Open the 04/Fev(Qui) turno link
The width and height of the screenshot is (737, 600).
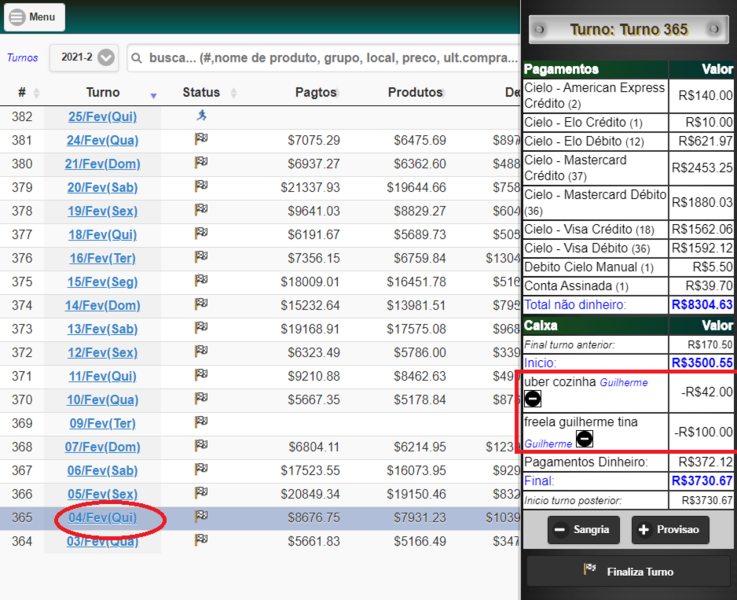tap(102, 518)
